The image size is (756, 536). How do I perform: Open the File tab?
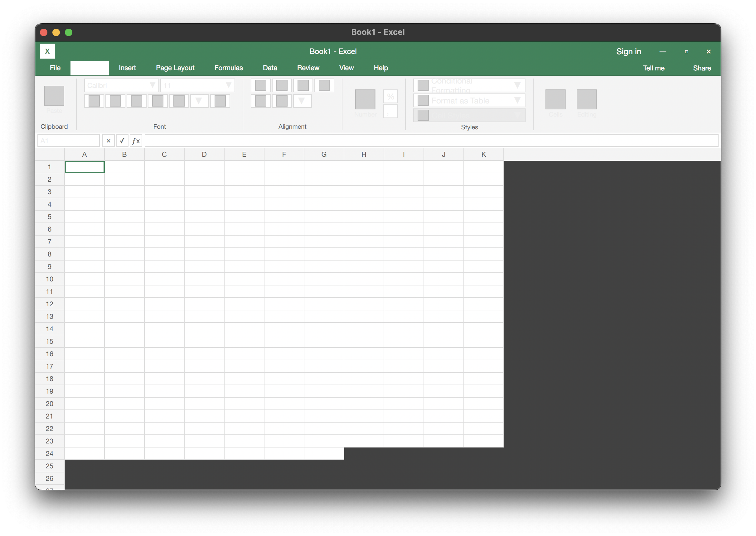[x=55, y=68]
